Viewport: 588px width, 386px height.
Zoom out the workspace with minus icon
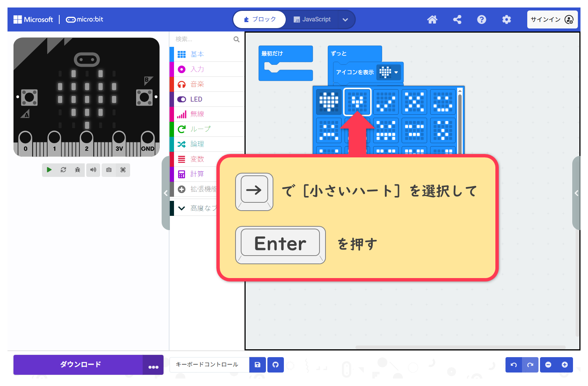coord(548,365)
